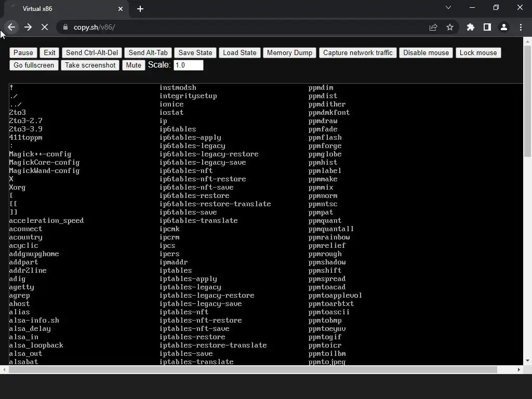Send Ctrl-Alt-Del to the VM

point(92,52)
